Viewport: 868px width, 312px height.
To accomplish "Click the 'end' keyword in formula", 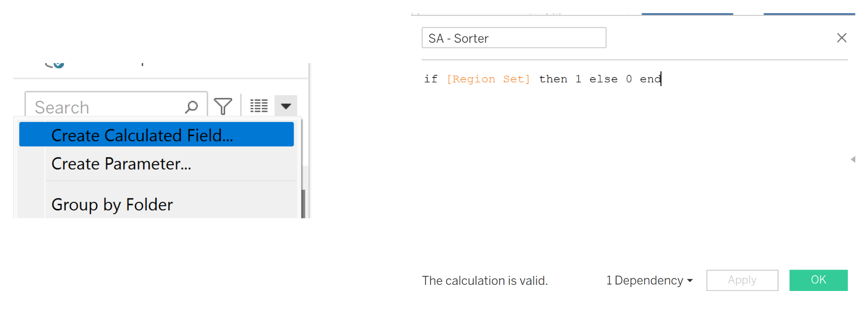I will [x=650, y=79].
